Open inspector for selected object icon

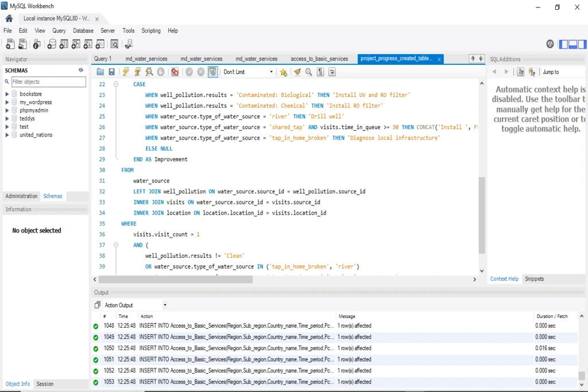click(37, 44)
